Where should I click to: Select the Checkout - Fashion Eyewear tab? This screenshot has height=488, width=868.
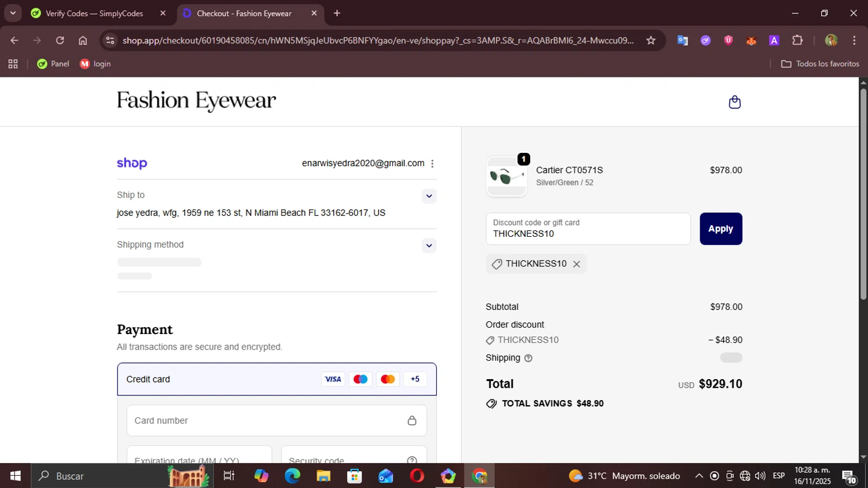[244, 13]
